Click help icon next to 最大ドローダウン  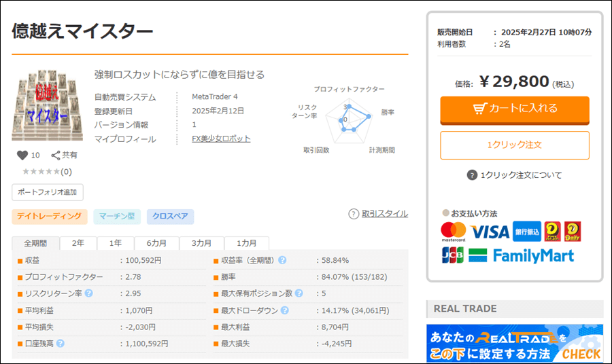pyautogui.click(x=284, y=310)
